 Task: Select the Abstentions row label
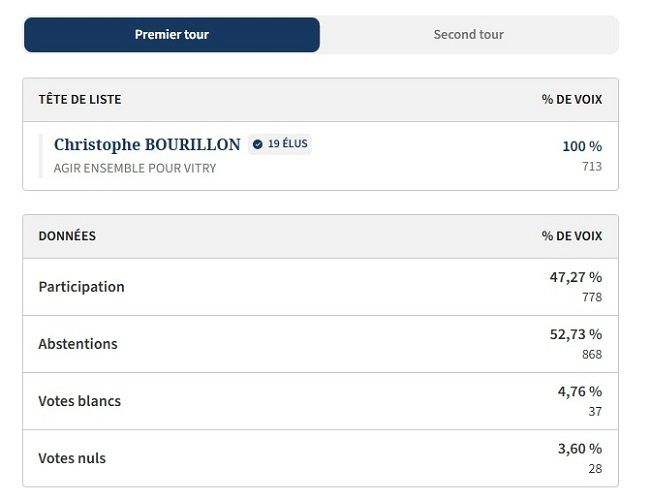[x=78, y=344]
